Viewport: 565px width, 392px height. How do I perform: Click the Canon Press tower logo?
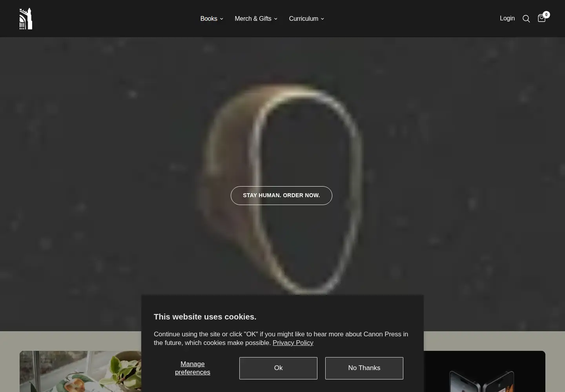point(26,18)
